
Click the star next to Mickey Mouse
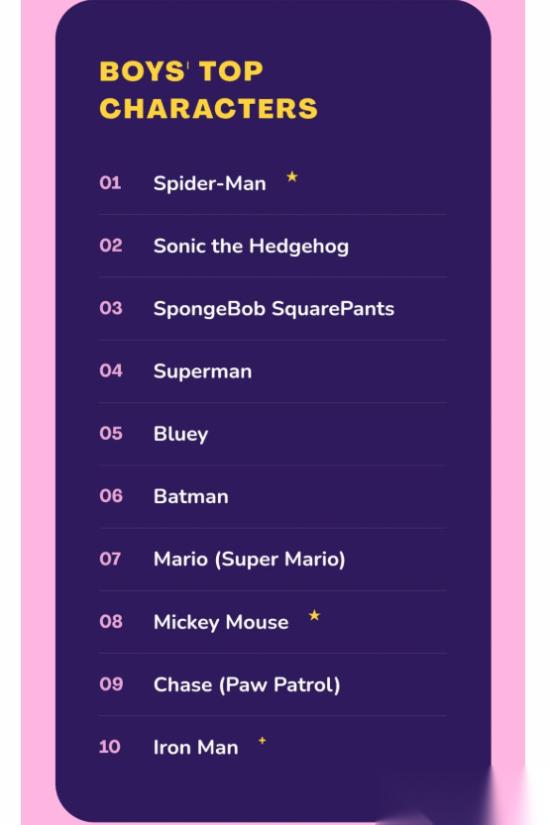tap(314, 615)
